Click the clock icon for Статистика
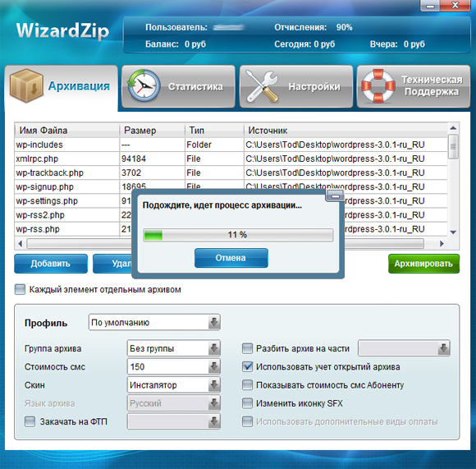This screenshot has height=469, width=476. coord(144,86)
